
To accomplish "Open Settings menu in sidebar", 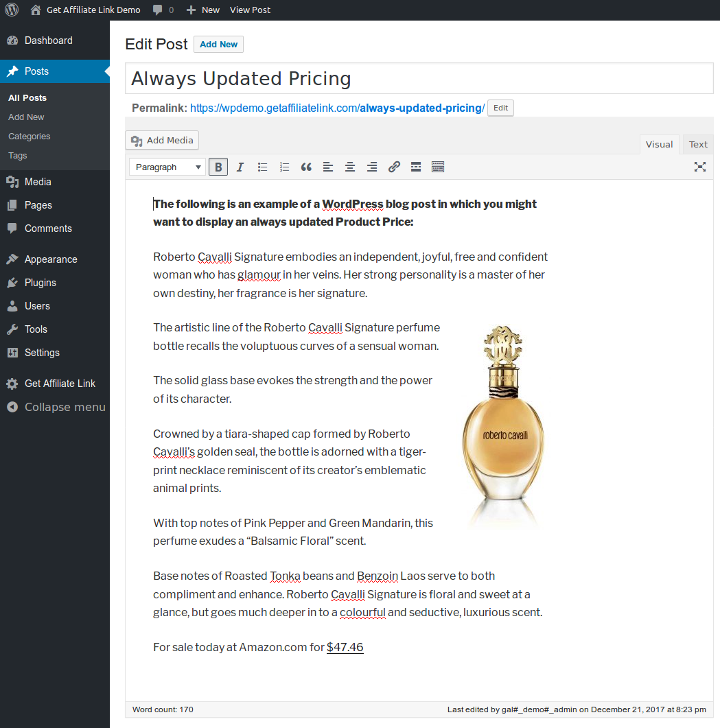I will click(55, 353).
